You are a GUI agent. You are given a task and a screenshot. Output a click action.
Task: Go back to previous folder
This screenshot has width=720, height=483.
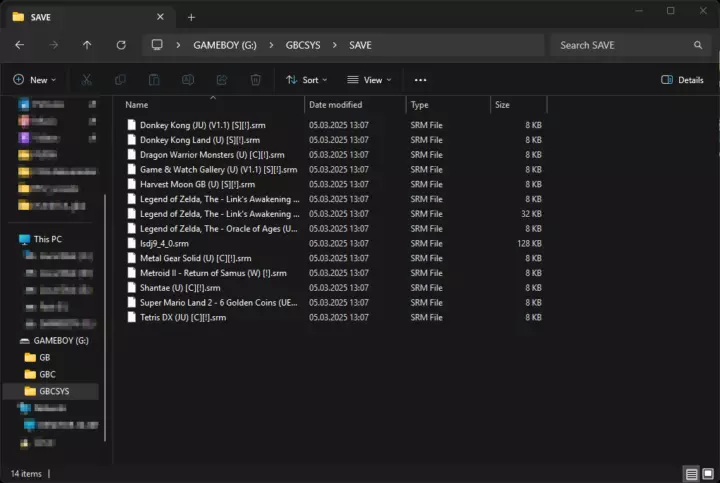pyautogui.click(x=19, y=45)
